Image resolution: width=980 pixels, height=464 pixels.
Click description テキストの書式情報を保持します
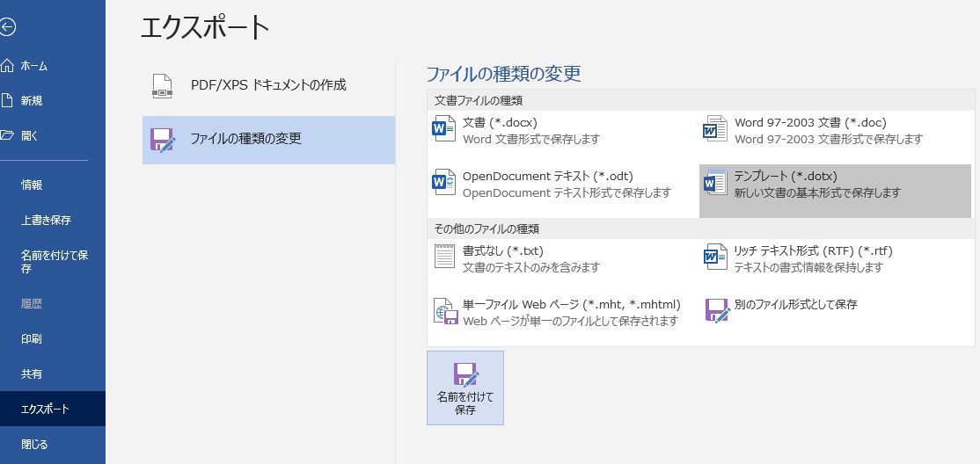tap(808, 267)
